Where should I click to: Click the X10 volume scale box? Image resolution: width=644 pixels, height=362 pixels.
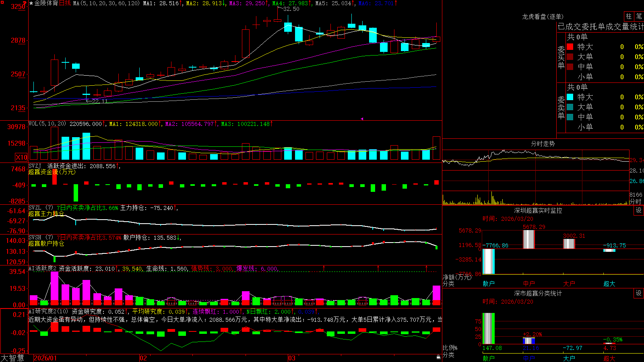tap(21, 157)
